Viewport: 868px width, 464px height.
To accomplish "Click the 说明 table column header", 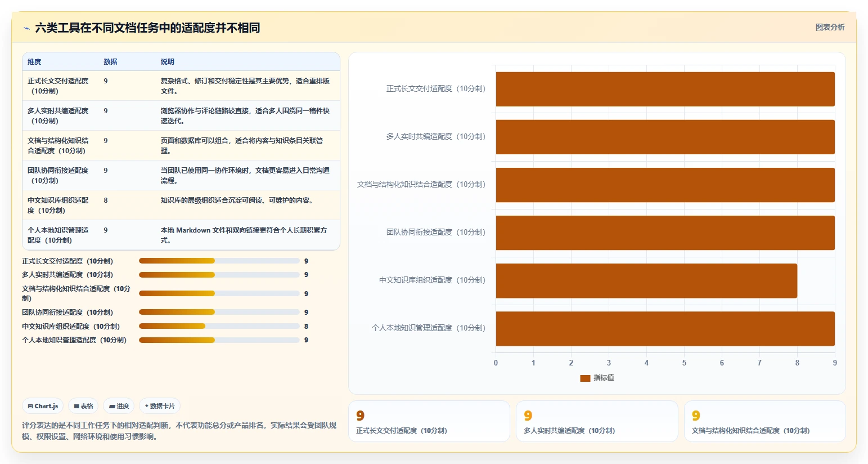I will coord(167,62).
